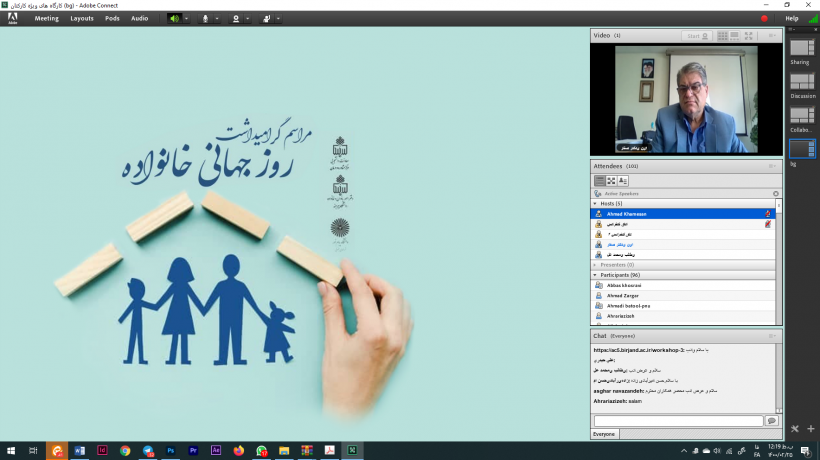Open the birjand.ac.ir workshop link in chat

click(638, 350)
